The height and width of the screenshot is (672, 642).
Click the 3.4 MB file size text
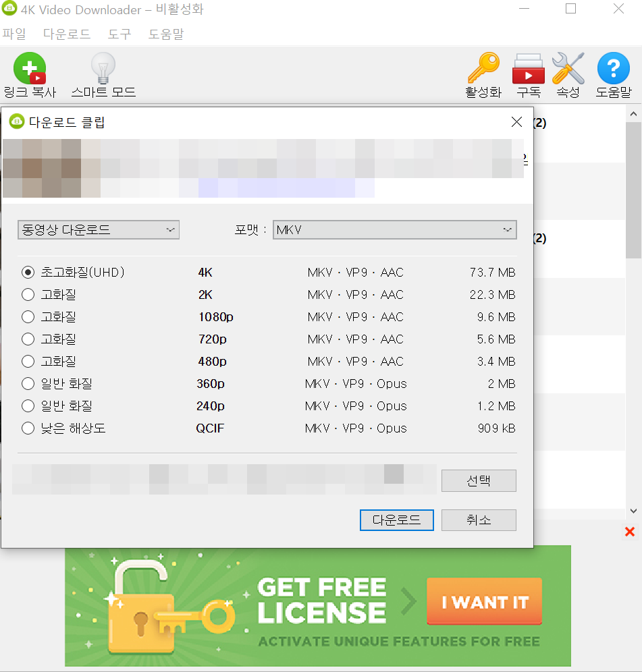pos(496,361)
